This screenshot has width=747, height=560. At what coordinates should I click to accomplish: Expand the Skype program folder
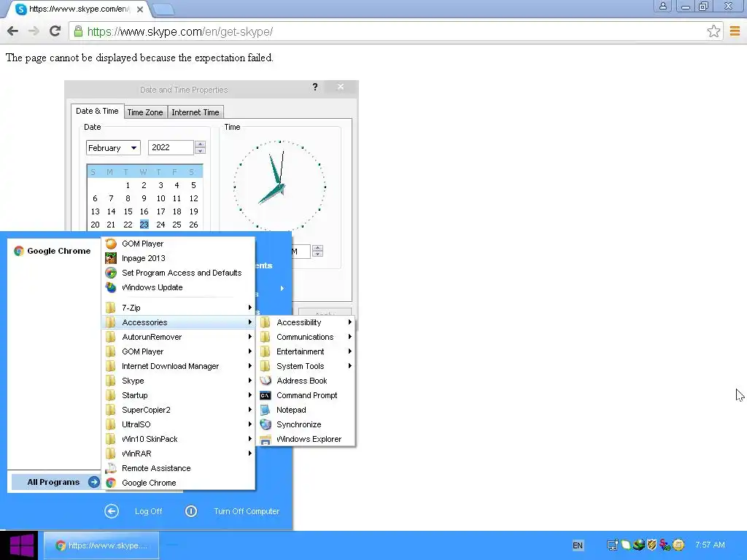[179, 381]
